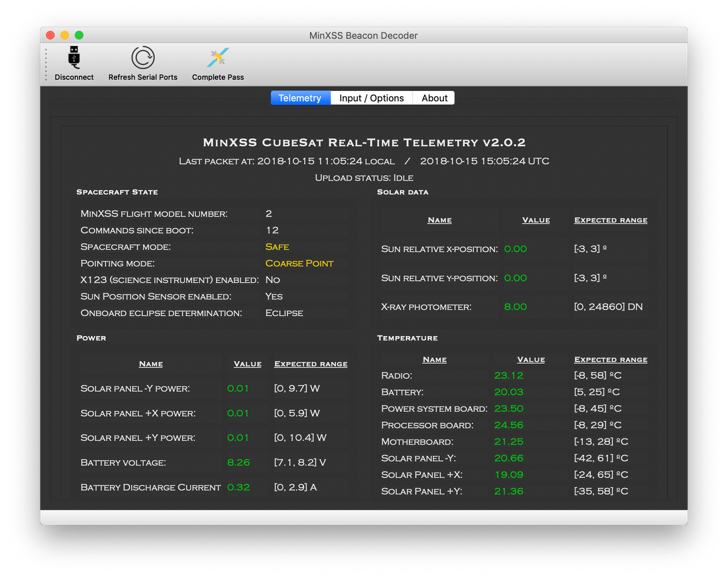728x578 pixels.
Task: Click the Expected Range header in Solar data
Action: 610,220
